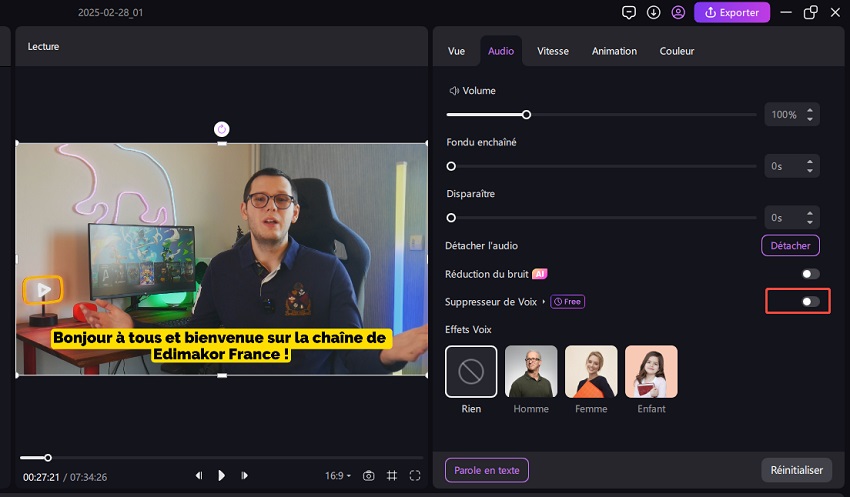Step forward to the next frame
The image size is (850, 497).
(x=245, y=476)
